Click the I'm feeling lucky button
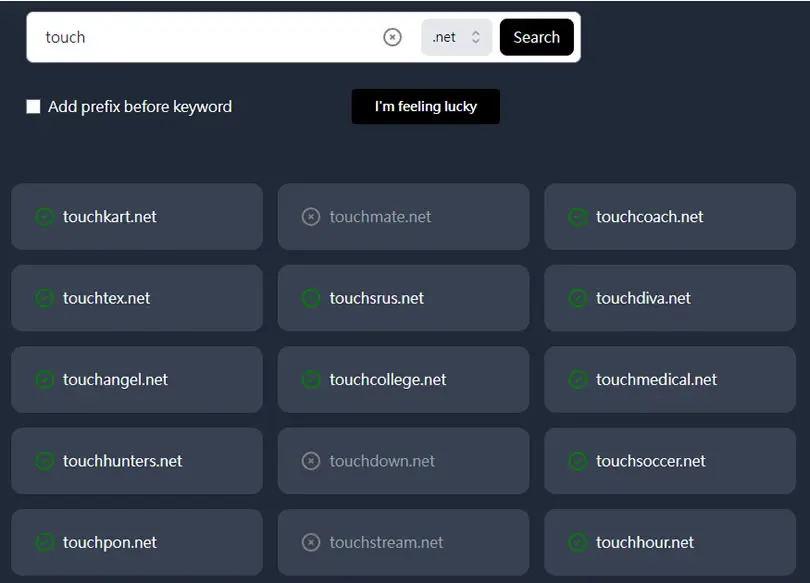 point(426,106)
